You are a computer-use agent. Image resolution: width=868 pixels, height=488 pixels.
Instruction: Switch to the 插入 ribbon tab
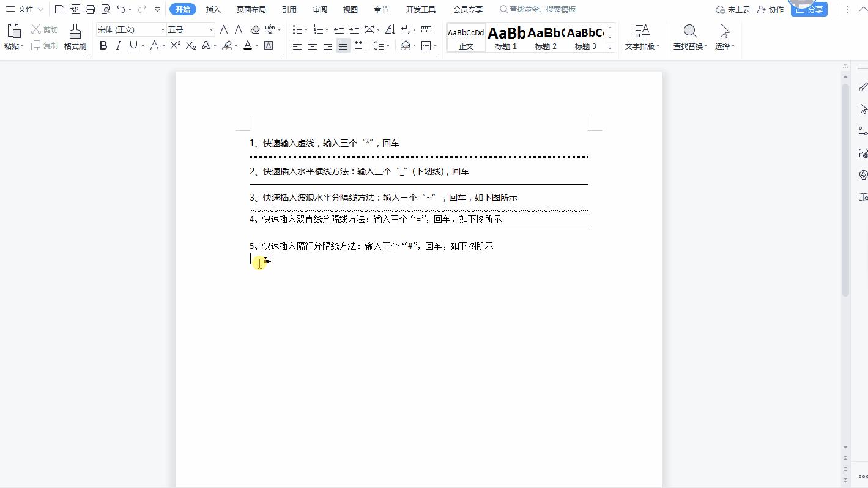pyautogui.click(x=213, y=9)
